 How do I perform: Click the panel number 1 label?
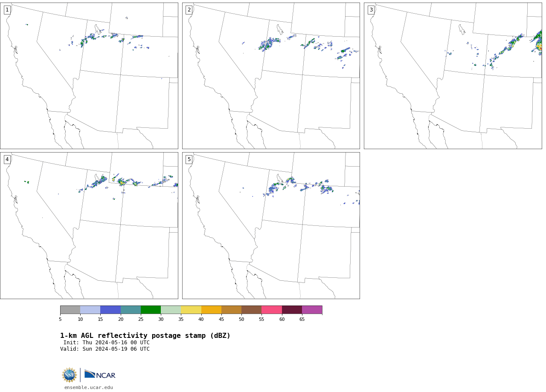point(7,10)
